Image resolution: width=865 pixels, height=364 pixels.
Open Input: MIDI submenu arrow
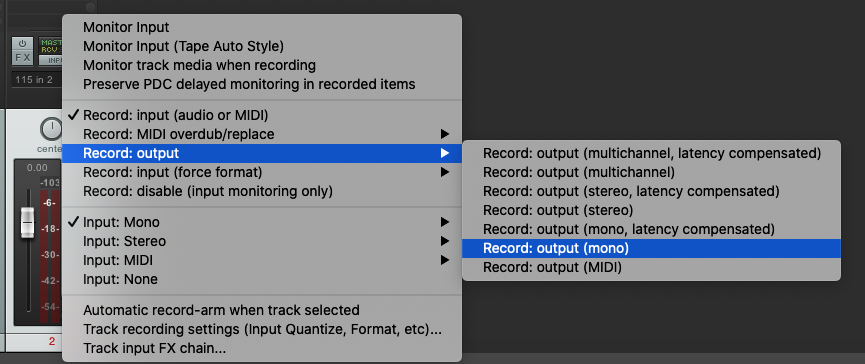pyautogui.click(x=445, y=260)
